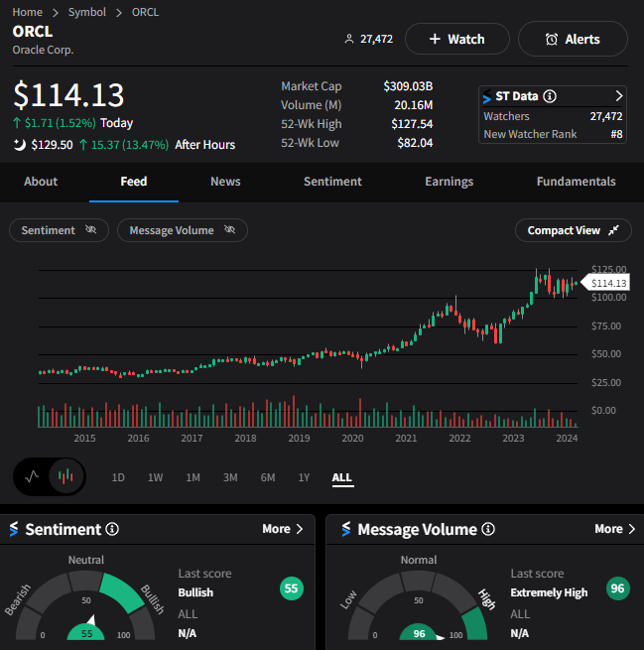Image resolution: width=644 pixels, height=650 pixels.
Task: Click the Extremely High last score label
Action: coord(549,592)
